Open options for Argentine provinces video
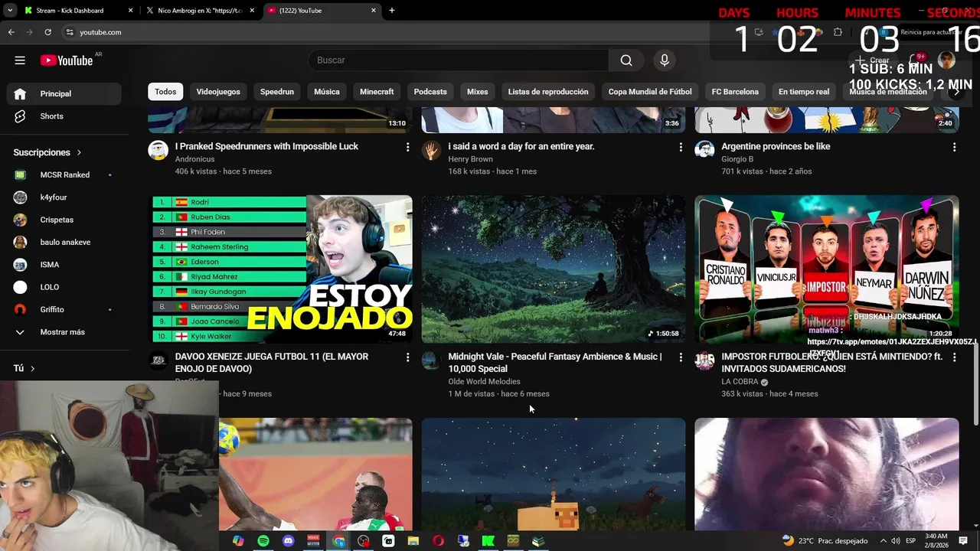This screenshot has width=980, height=551. click(954, 147)
